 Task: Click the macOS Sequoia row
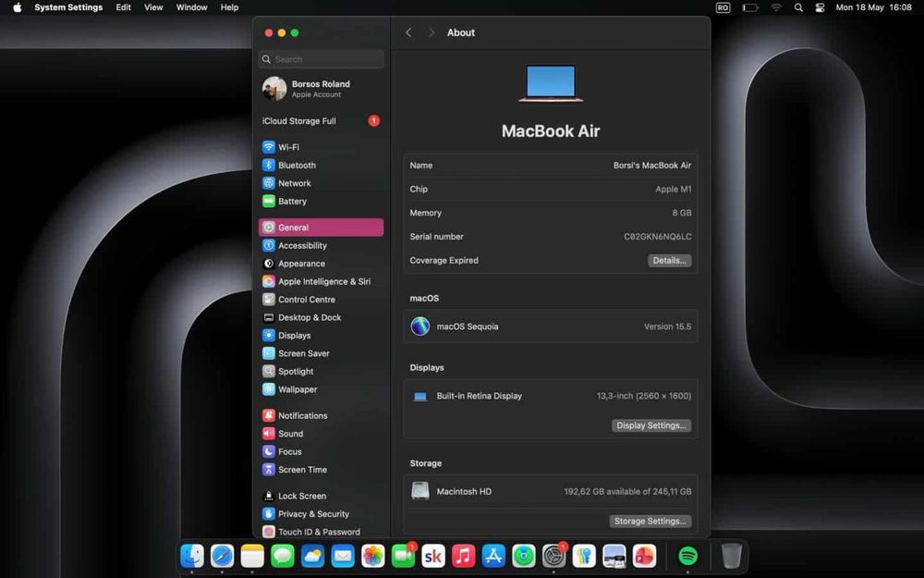[551, 326]
